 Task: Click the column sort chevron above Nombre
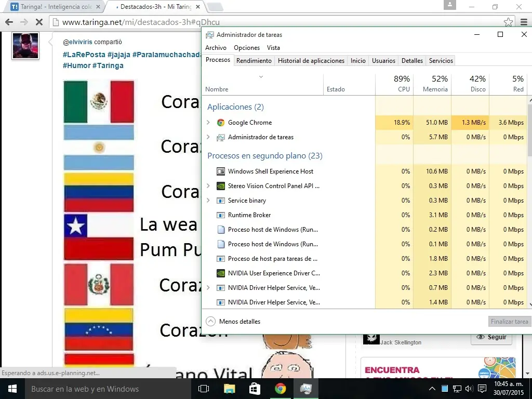(261, 77)
